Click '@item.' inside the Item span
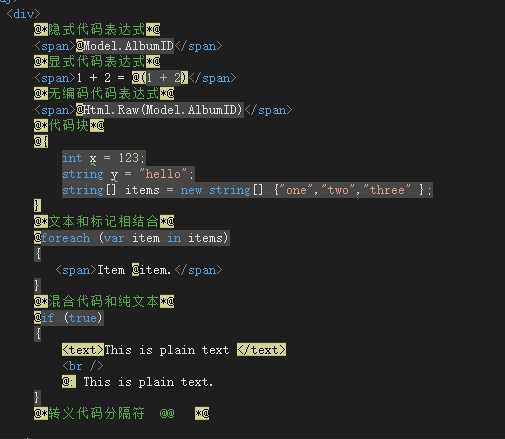 point(152,270)
